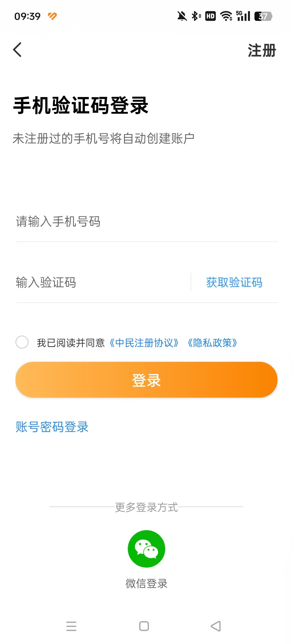Tap the muted notification bell icon

pos(182,16)
